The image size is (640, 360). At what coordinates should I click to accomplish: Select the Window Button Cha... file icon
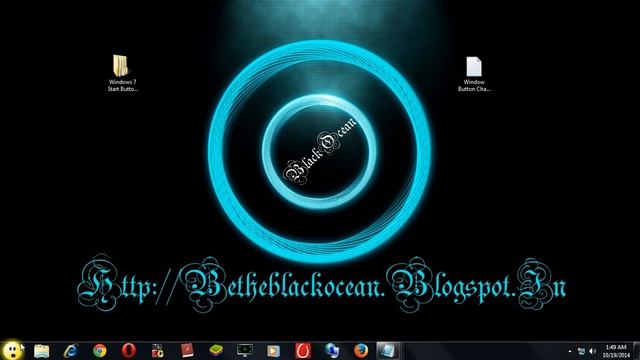(474, 74)
